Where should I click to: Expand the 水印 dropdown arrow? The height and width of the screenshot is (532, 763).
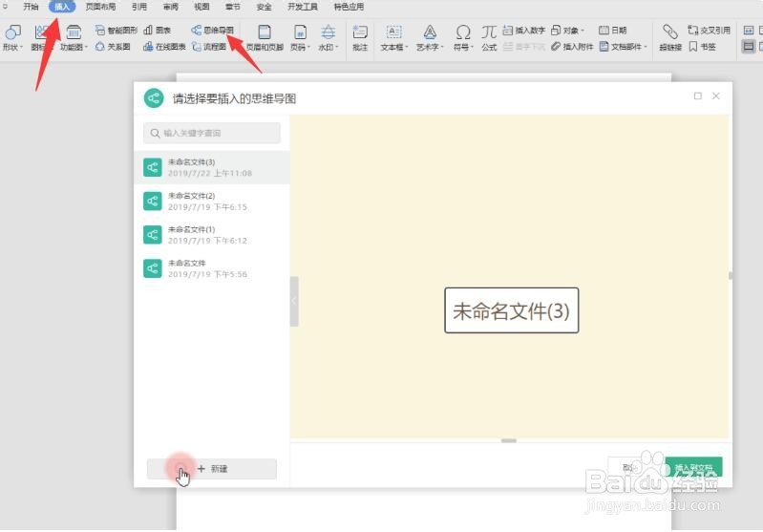337,47
